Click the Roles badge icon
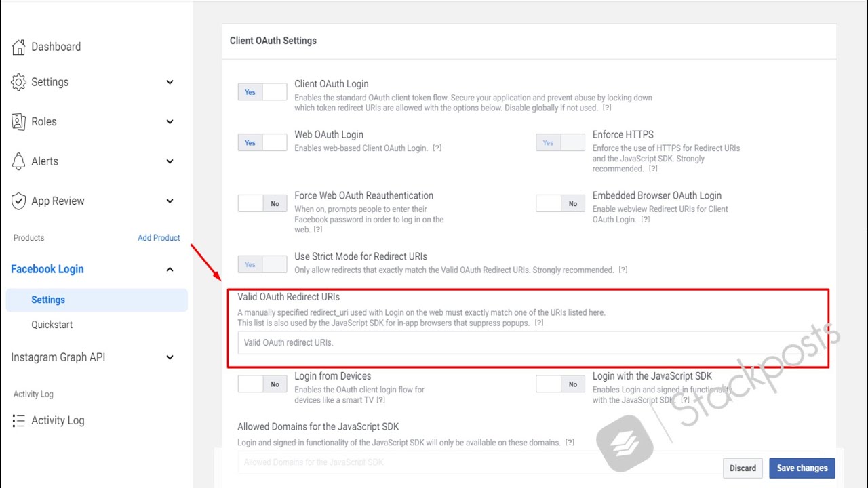The width and height of the screenshot is (868, 488). 18,121
